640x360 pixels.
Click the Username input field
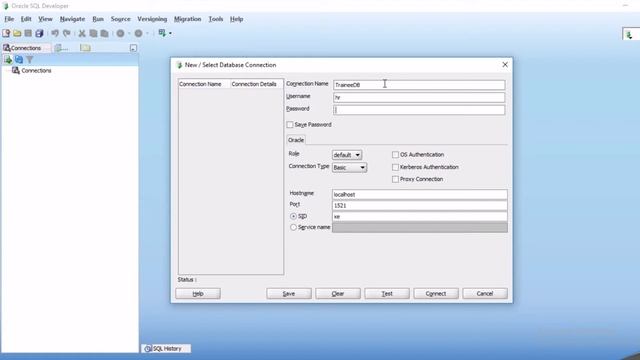tap(419, 98)
